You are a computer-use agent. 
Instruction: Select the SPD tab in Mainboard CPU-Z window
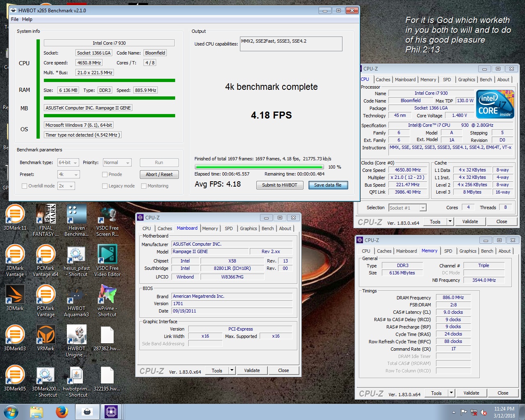[228, 228]
